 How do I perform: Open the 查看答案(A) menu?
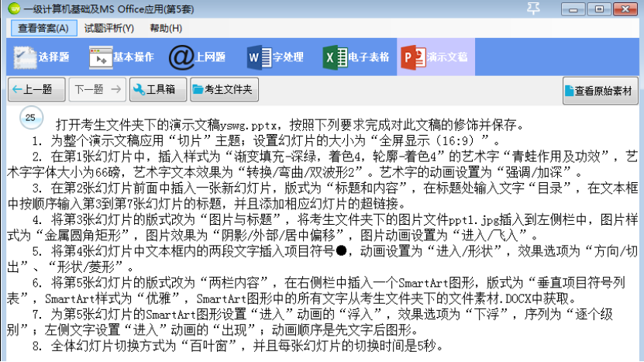pyautogui.click(x=43, y=29)
